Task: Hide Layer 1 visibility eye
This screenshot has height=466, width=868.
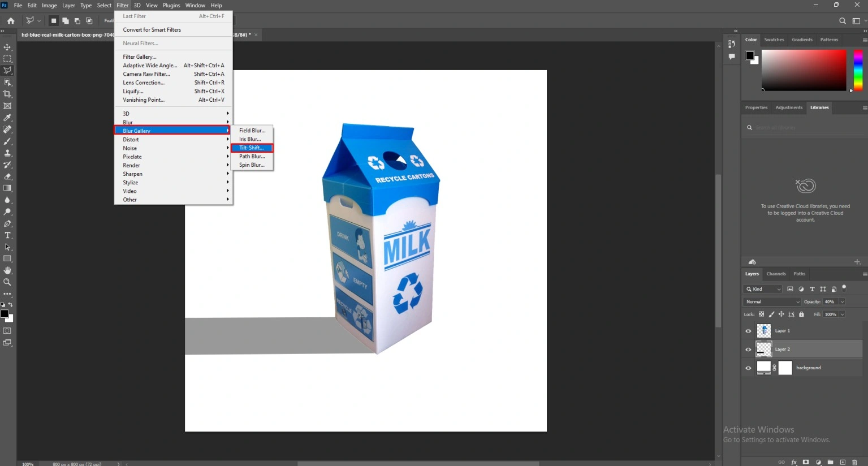Action: (748, 331)
